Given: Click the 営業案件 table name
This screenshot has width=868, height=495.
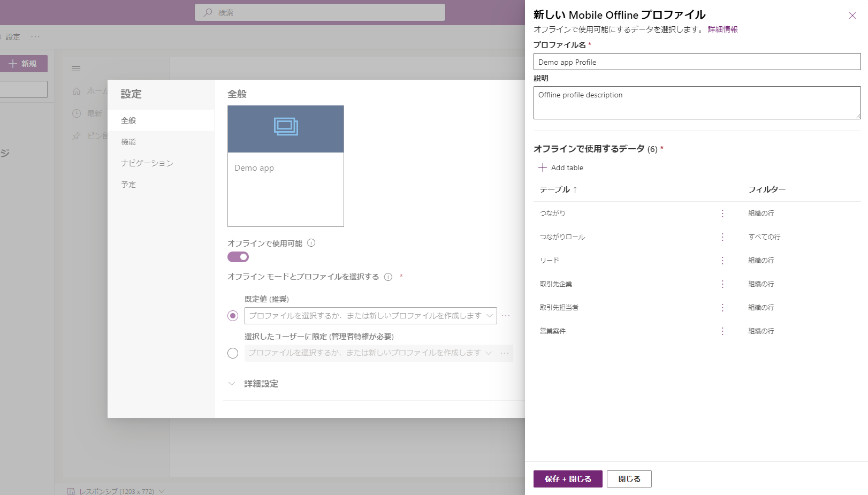Looking at the screenshot, I should (x=553, y=331).
